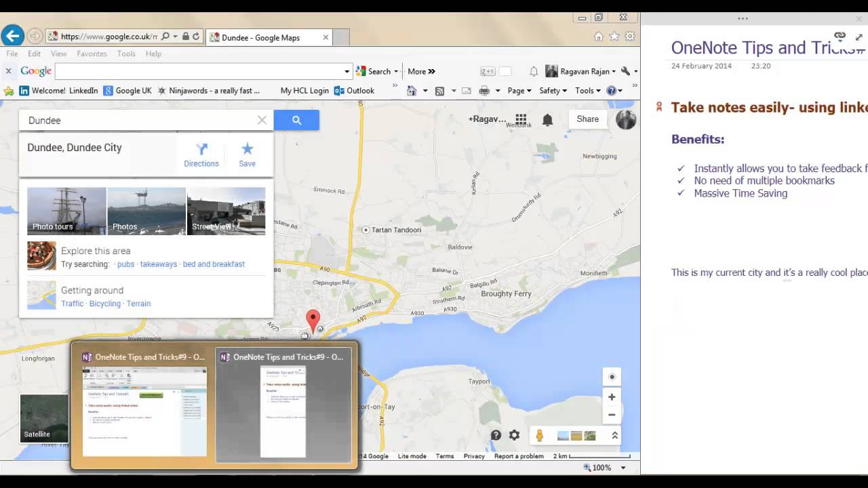Image resolution: width=868 pixels, height=488 pixels.
Task: Go back with the browser Back arrow
Action: tap(12, 36)
